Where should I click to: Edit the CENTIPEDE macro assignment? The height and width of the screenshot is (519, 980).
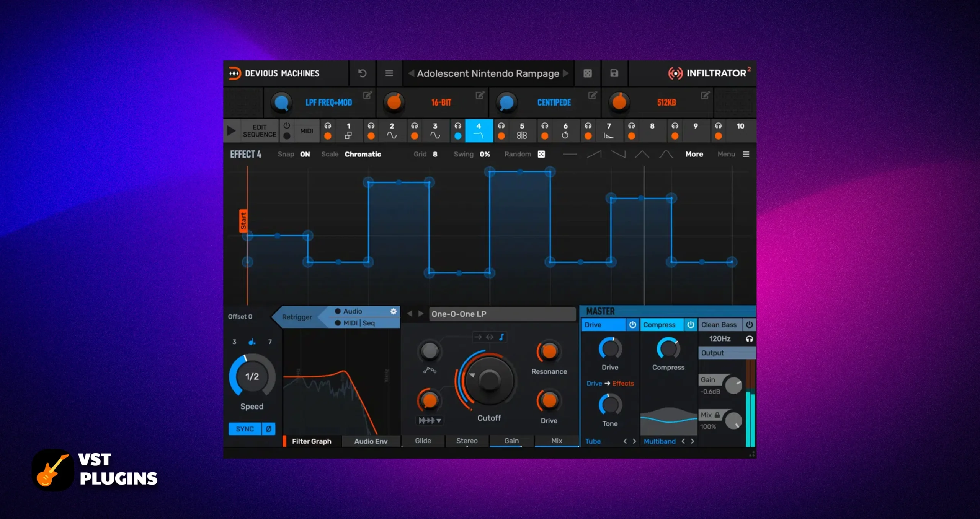click(593, 95)
